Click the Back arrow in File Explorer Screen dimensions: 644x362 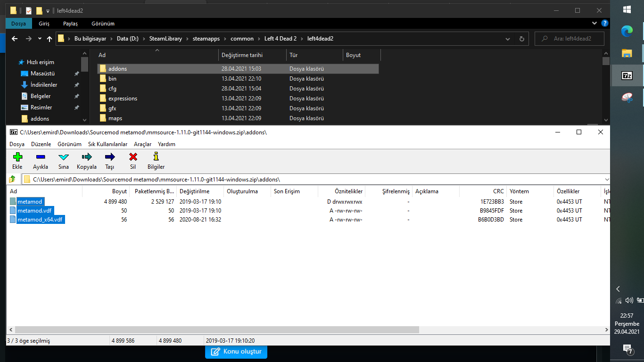click(x=15, y=39)
